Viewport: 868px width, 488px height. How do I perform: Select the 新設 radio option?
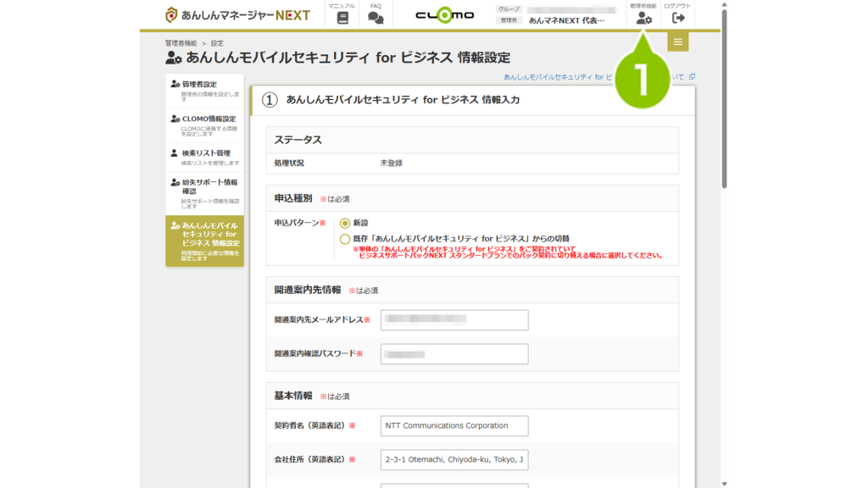click(345, 223)
